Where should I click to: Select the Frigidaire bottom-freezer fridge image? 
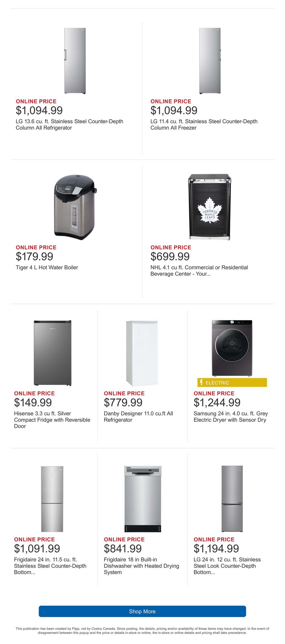coord(52,499)
